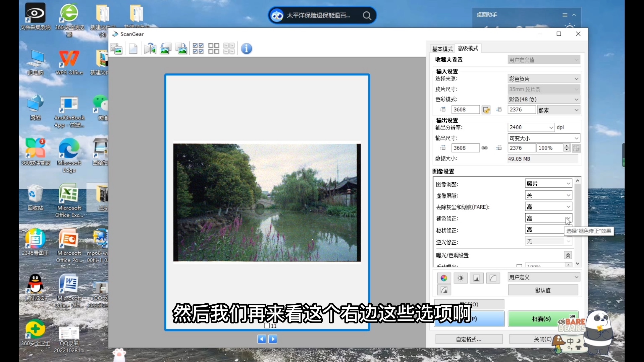Switch to 高级模式 tab
Image resolution: width=644 pixels, height=362 pixels.
point(468,48)
